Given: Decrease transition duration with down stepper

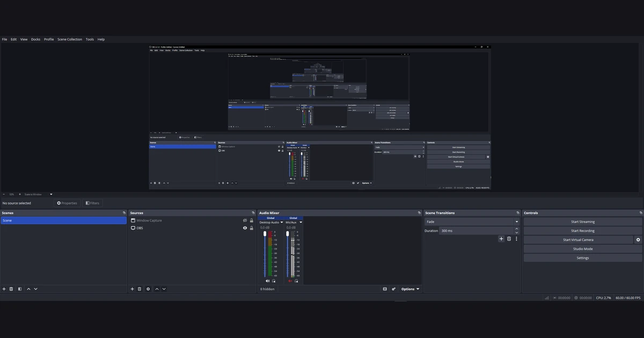Looking at the screenshot, I should [x=517, y=232].
